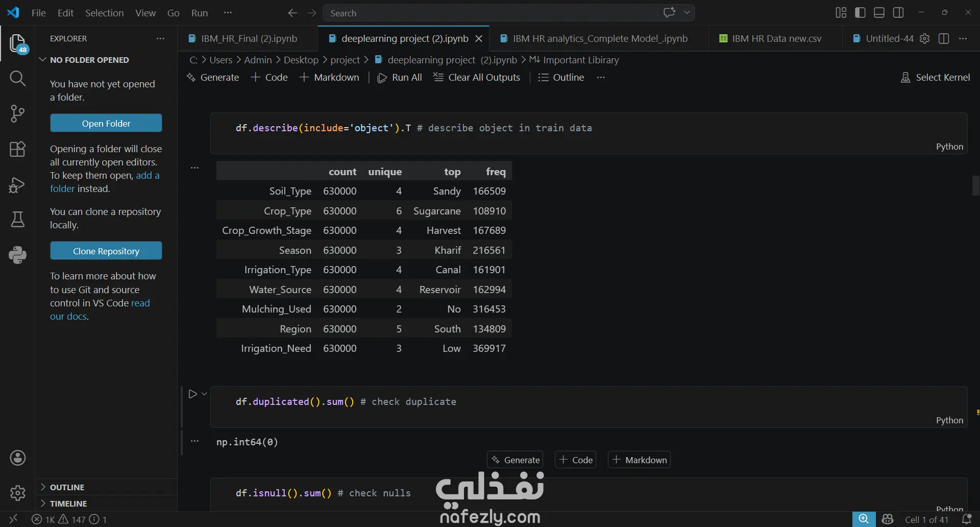980x527 pixels.
Task: Open the notebook Outline button
Action: (561, 77)
